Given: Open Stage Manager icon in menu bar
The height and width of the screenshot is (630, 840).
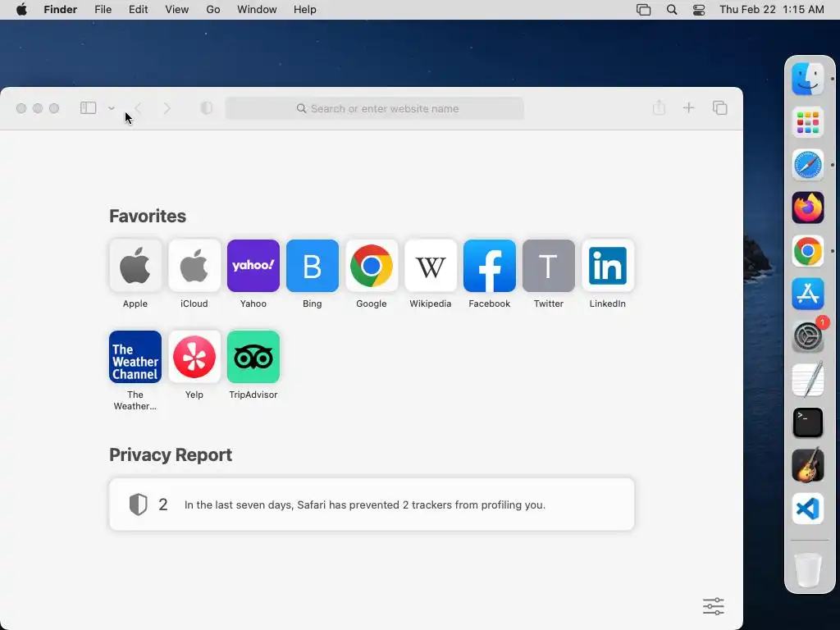Looking at the screenshot, I should 643,10.
